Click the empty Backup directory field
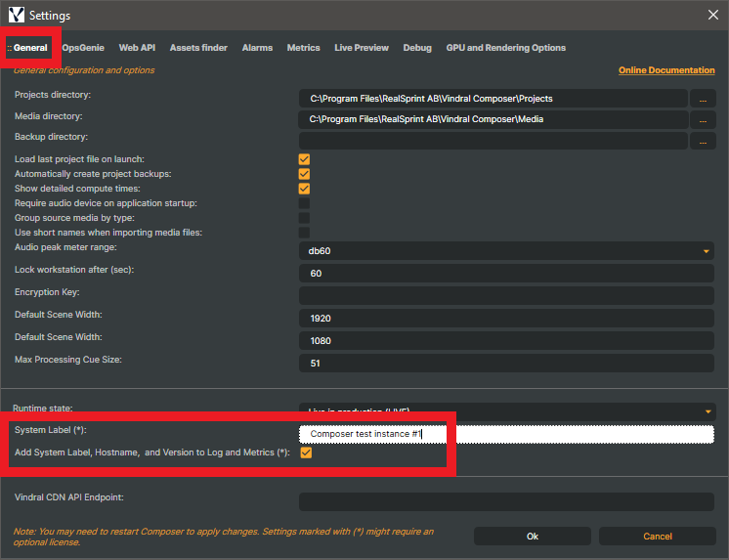 click(493, 141)
